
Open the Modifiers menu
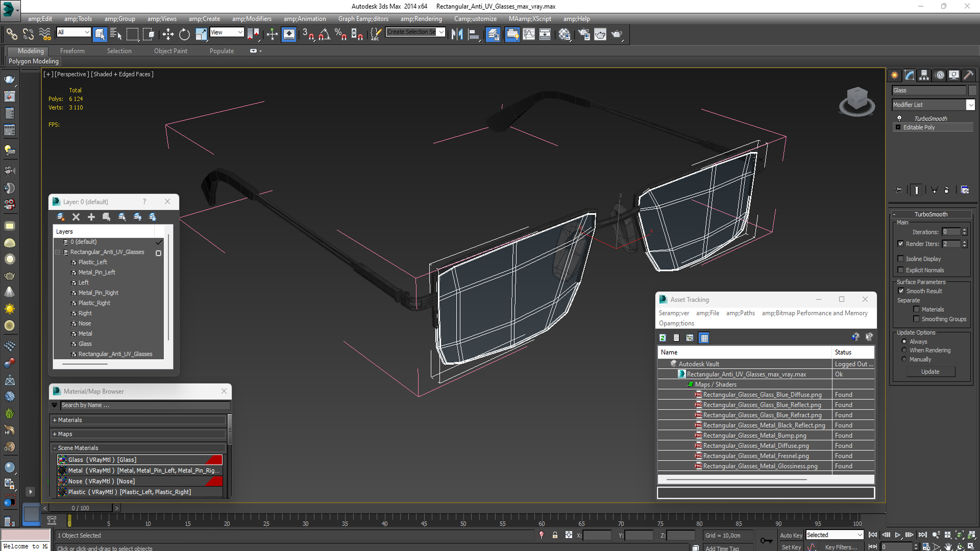[252, 19]
